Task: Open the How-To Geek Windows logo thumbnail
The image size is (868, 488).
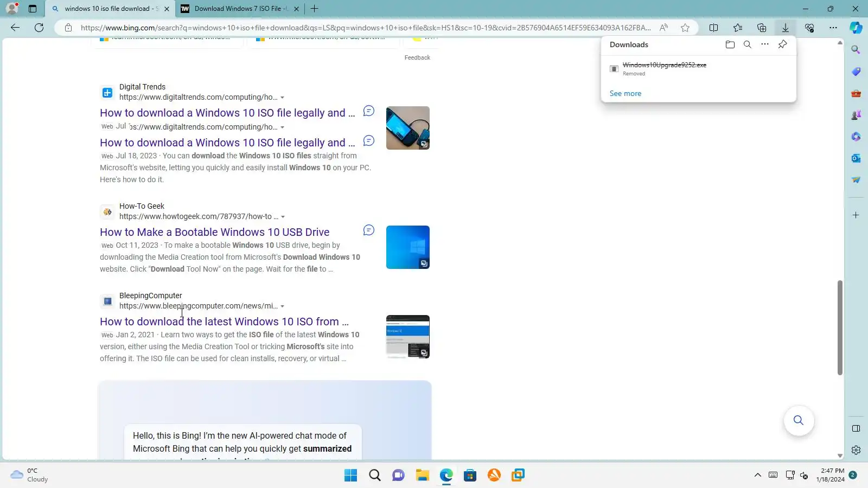Action: click(x=408, y=247)
